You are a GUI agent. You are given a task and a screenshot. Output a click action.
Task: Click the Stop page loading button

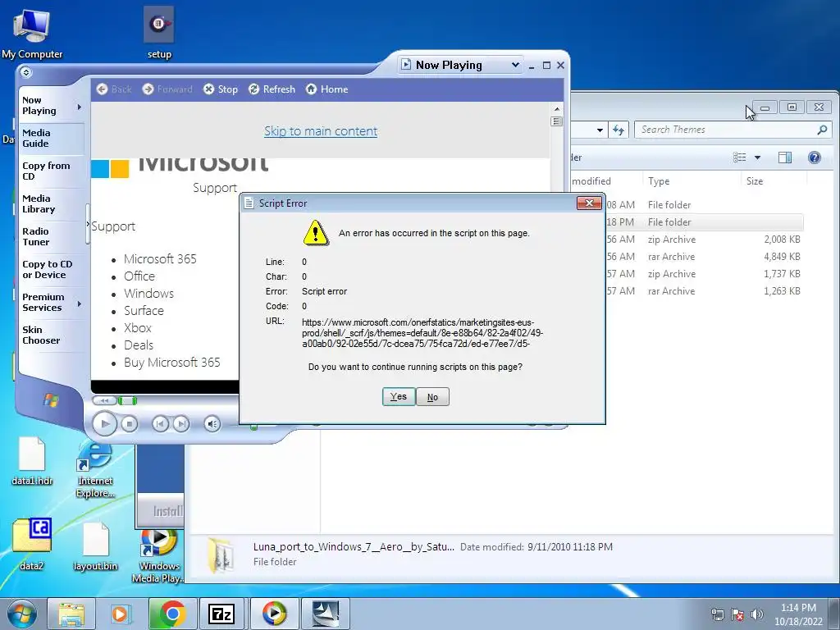(x=221, y=89)
